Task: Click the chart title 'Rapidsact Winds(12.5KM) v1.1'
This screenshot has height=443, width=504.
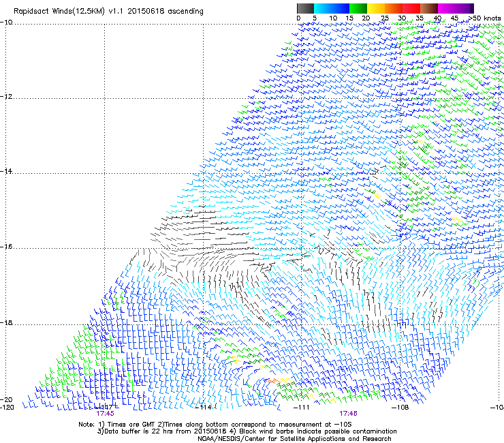Action: click(x=68, y=12)
